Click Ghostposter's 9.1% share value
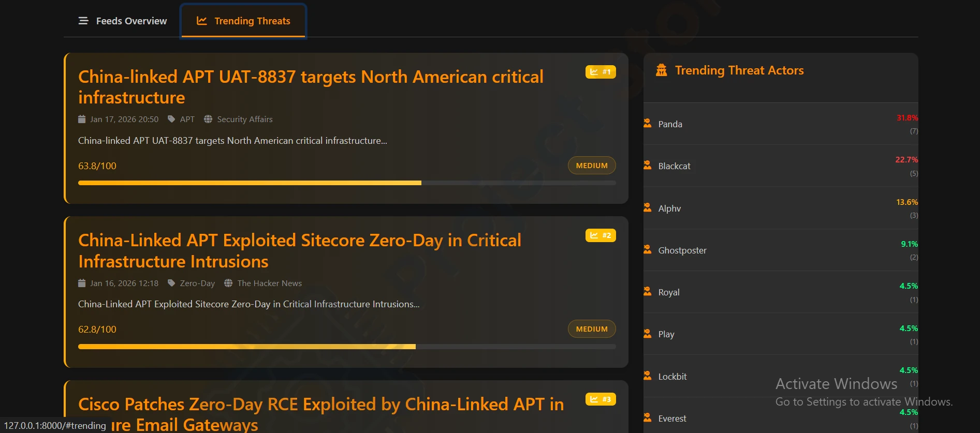Viewport: 980px width, 433px height. tap(909, 244)
